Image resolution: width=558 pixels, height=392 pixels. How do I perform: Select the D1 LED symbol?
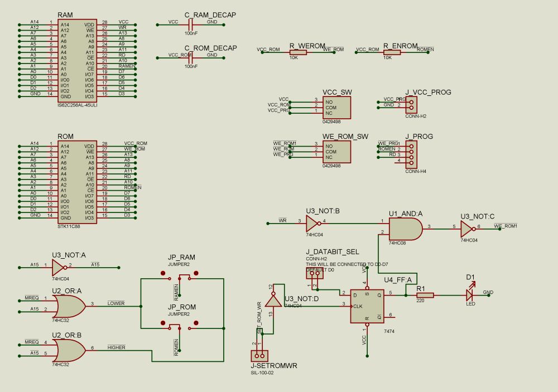pyautogui.click(x=469, y=294)
